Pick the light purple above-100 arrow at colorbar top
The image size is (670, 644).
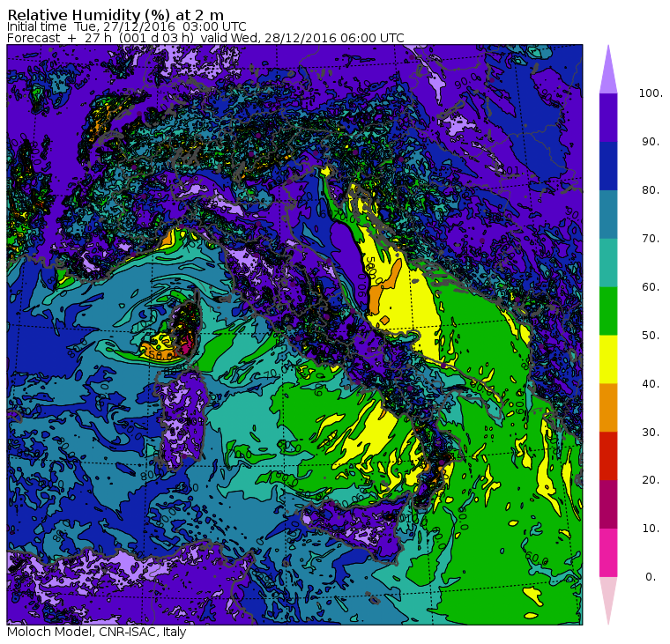point(608,70)
